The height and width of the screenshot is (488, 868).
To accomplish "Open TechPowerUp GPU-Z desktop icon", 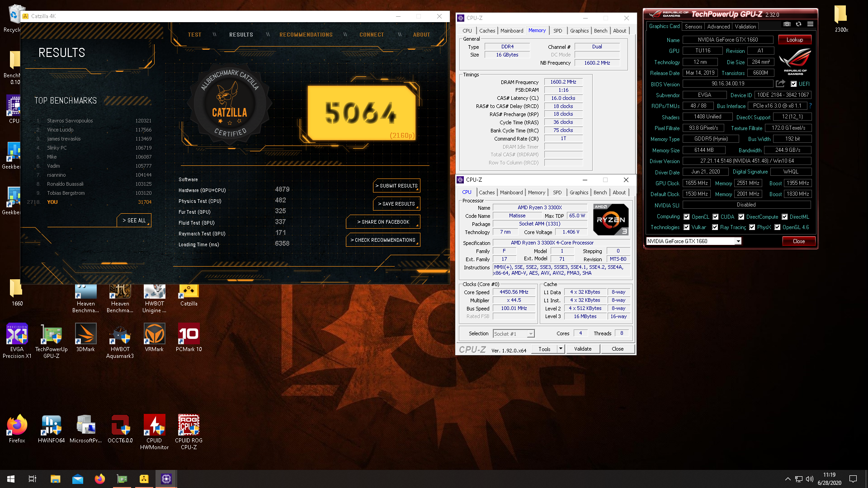I will (51, 341).
